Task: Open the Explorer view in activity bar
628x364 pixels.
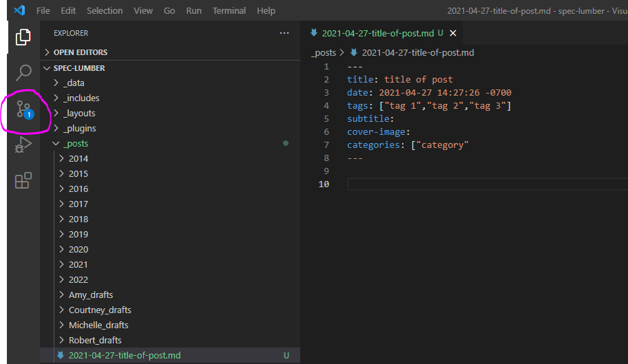Action: click(23, 36)
